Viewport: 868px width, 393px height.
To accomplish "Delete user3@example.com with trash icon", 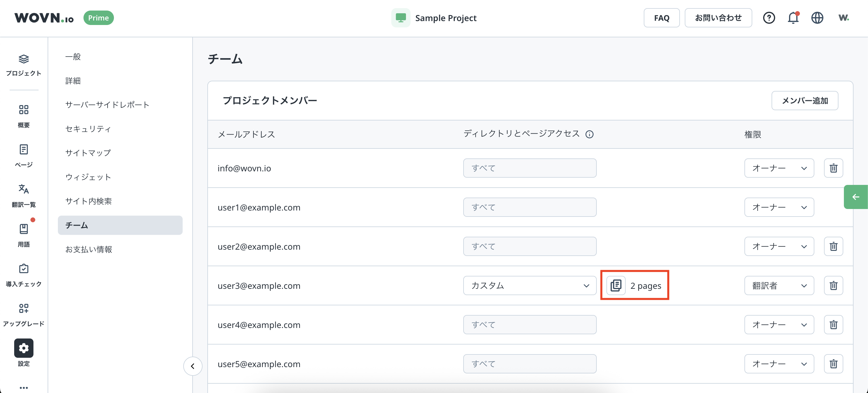I will coord(833,285).
